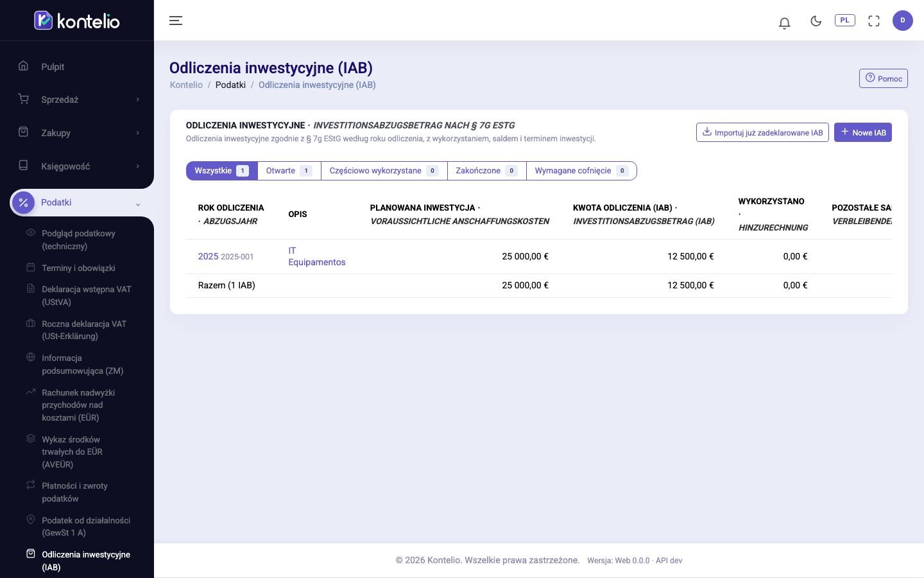Click the Informacja podsumowująca globe icon

pyautogui.click(x=30, y=357)
